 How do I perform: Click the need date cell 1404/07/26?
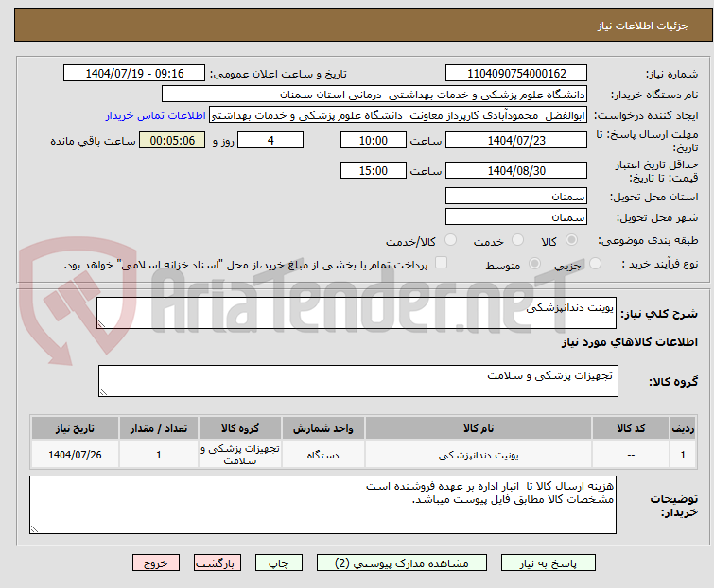tap(75, 454)
